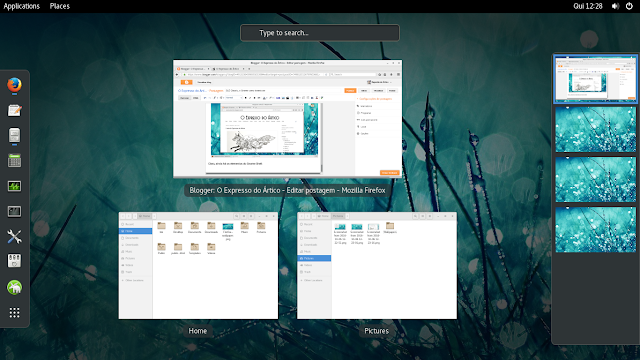Open the dark graph monitor icon in dash
Screen dimensions: 640x360
click(14, 211)
